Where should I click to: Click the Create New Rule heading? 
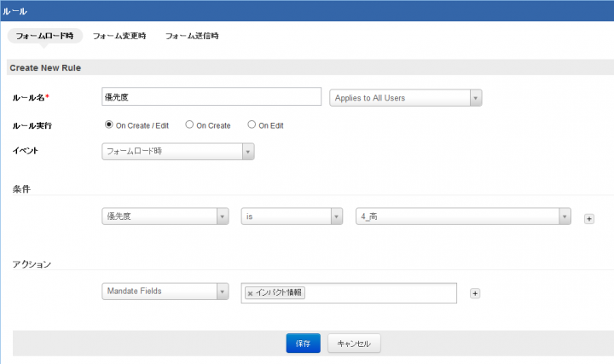click(45, 67)
